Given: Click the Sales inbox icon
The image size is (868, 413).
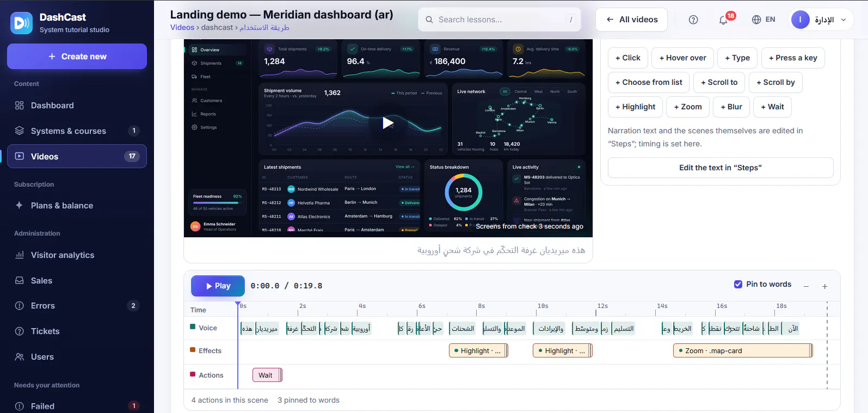Looking at the screenshot, I should (20, 280).
